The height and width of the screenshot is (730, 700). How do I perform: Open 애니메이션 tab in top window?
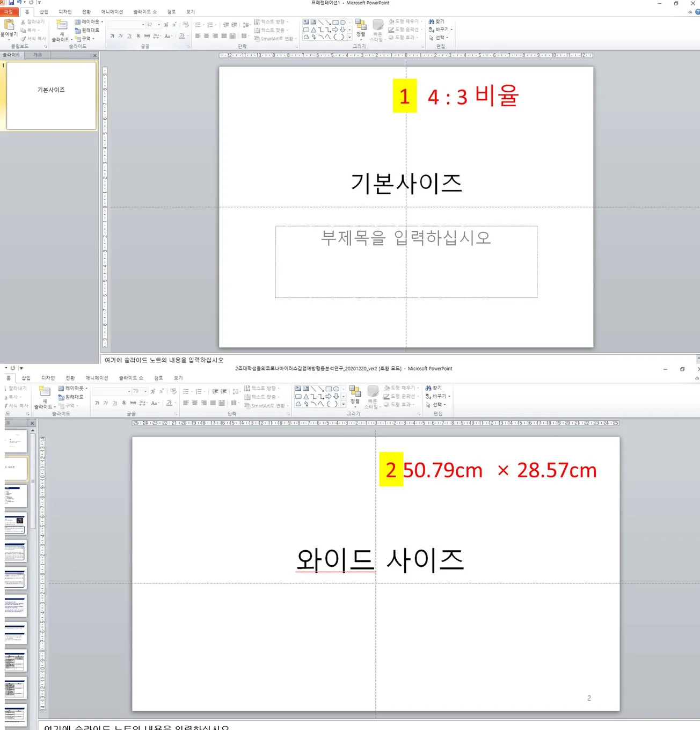click(112, 12)
